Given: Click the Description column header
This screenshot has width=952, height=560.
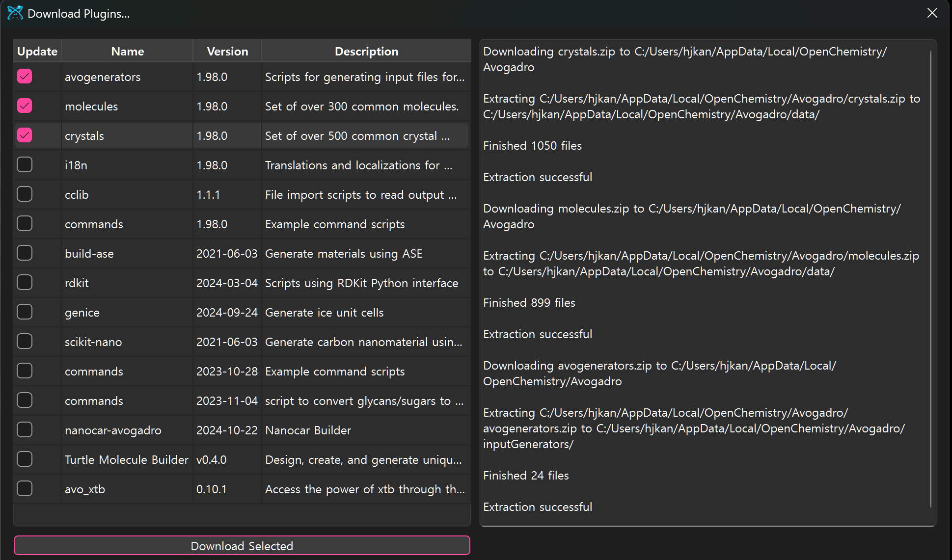Looking at the screenshot, I should 366,52.
